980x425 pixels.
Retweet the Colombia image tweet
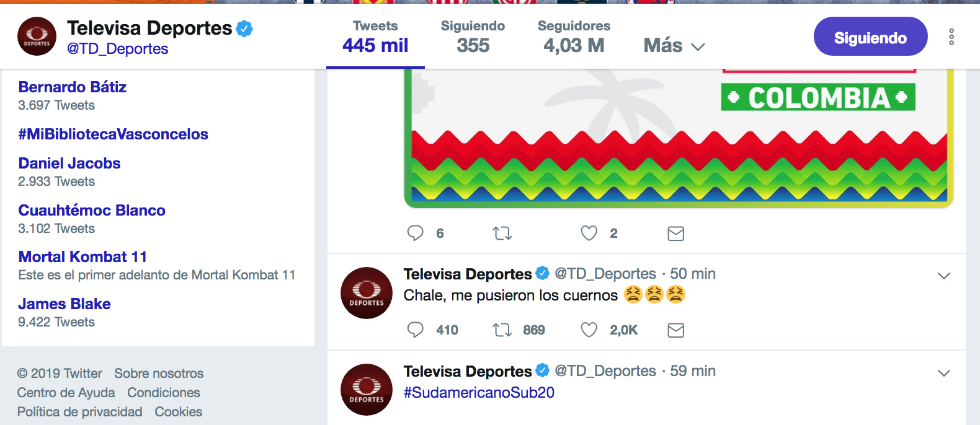pyautogui.click(x=502, y=233)
